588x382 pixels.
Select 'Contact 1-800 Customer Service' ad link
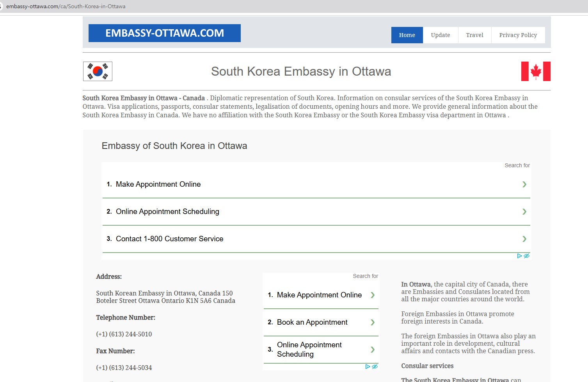click(169, 239)
